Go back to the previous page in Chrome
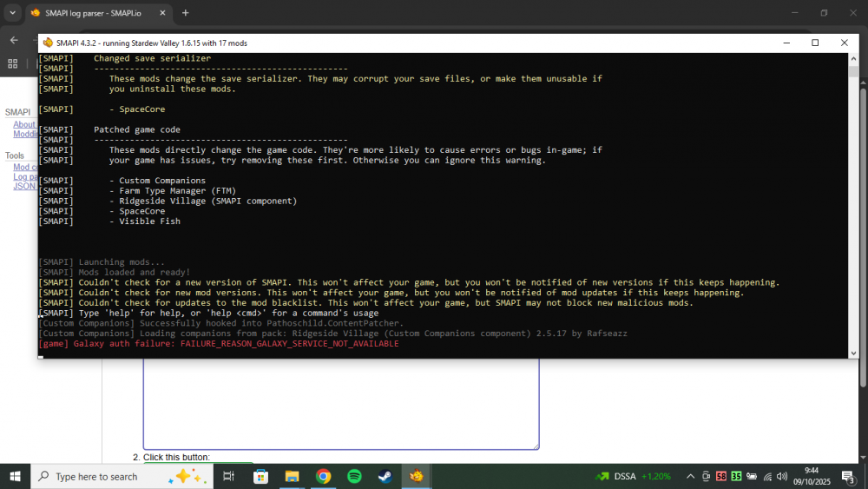Screen dimensions: 868x489 [14, 40]
